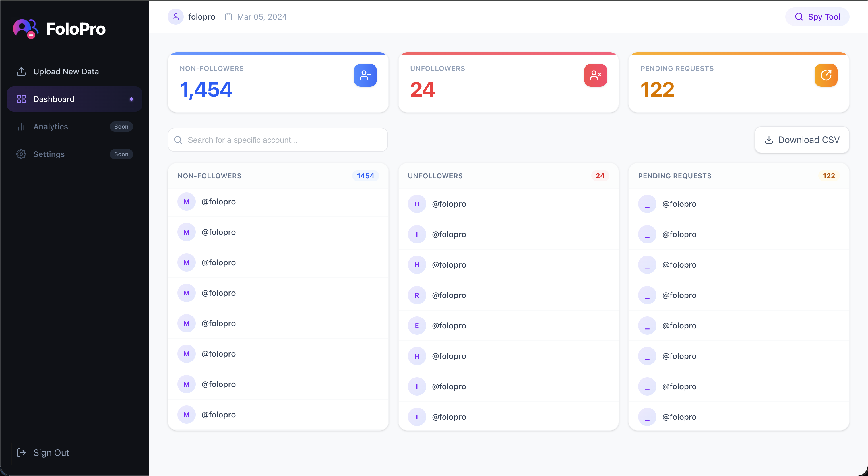The image size is (868, 476).
Task: Click the FoloPro logo icon
Action: coord(26,29)
